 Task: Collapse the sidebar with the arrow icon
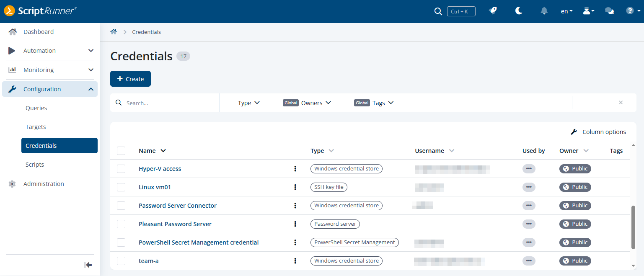[x=88, y=265]
